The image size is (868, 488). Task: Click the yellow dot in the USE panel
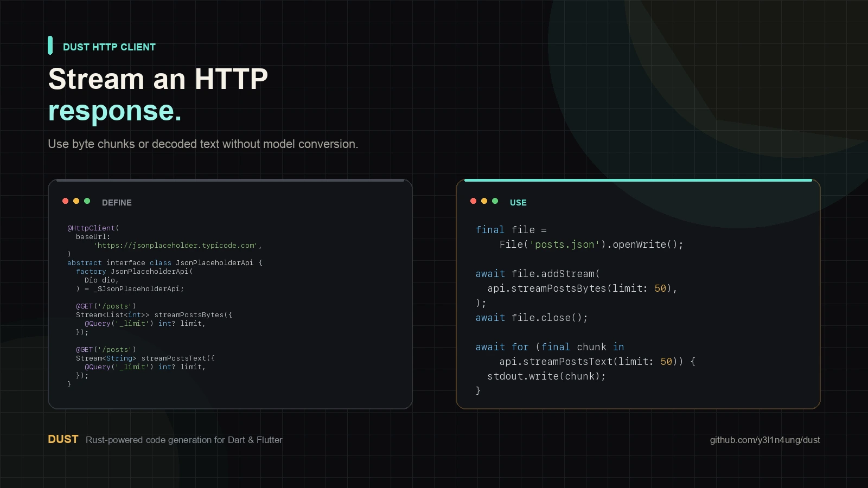(x=484, y=201)
